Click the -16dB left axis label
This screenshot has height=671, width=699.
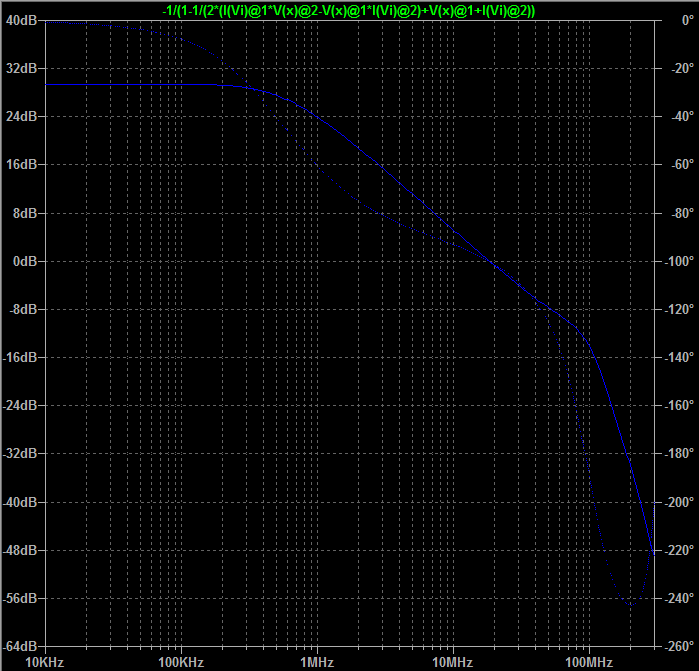tap(20, 358)
